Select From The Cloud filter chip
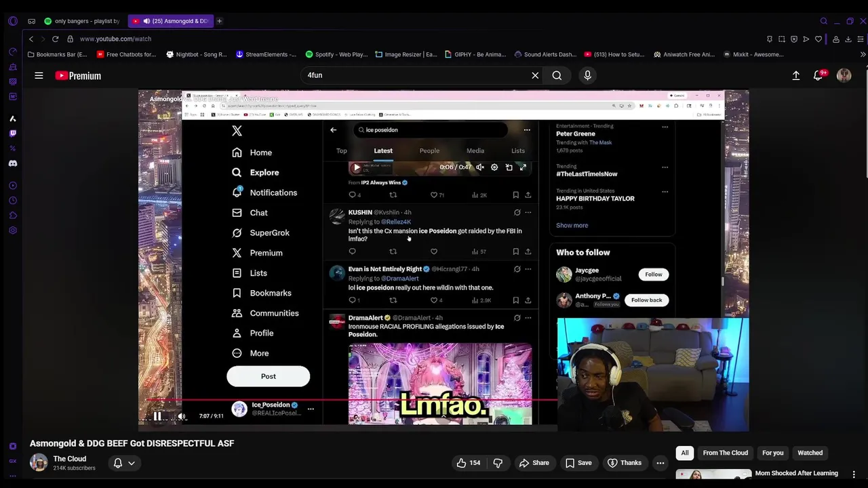 click(725, 453)
